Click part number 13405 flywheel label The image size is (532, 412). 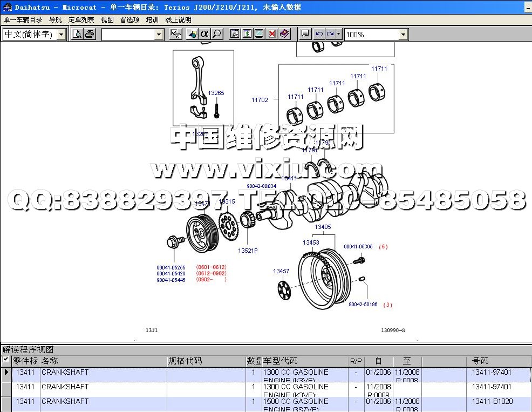tap(323, 227)
